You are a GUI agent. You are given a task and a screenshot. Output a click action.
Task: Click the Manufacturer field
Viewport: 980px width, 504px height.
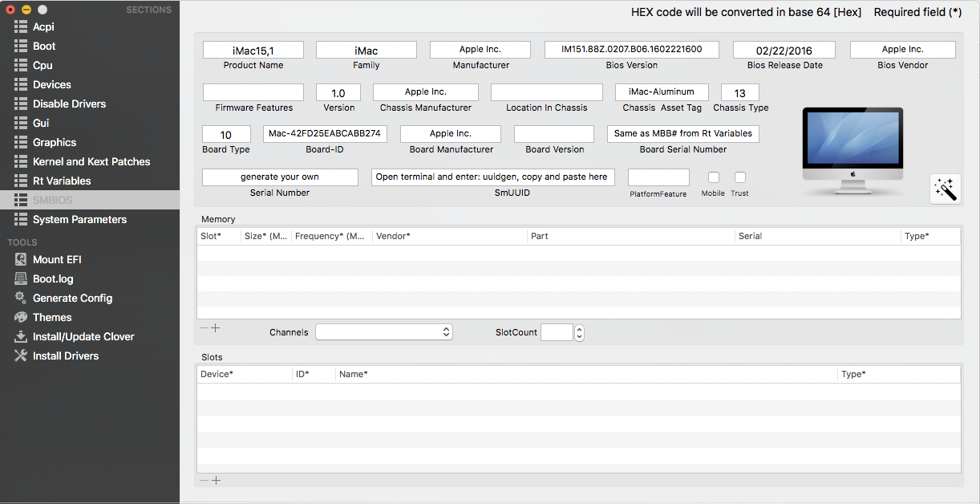click(x=480, y=50)
